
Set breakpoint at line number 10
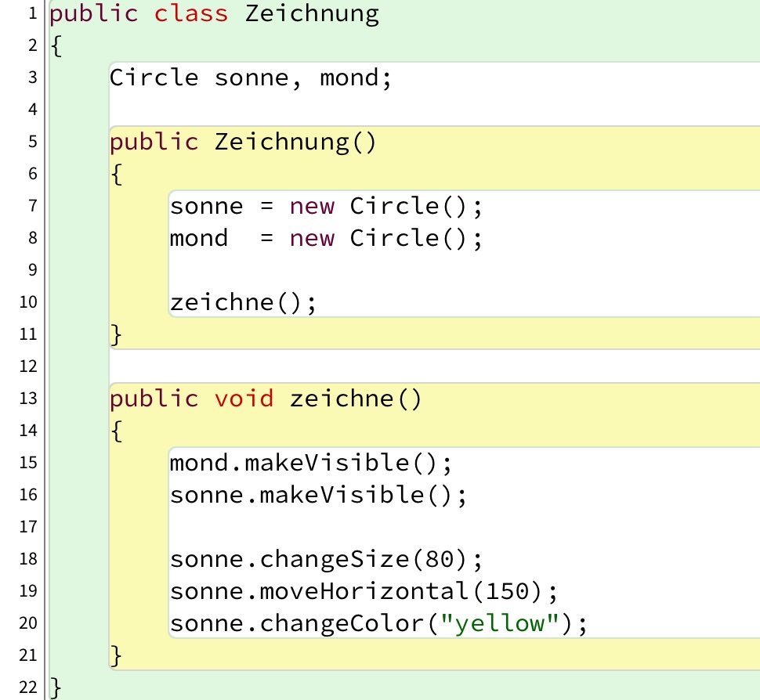tap(28, 303)
